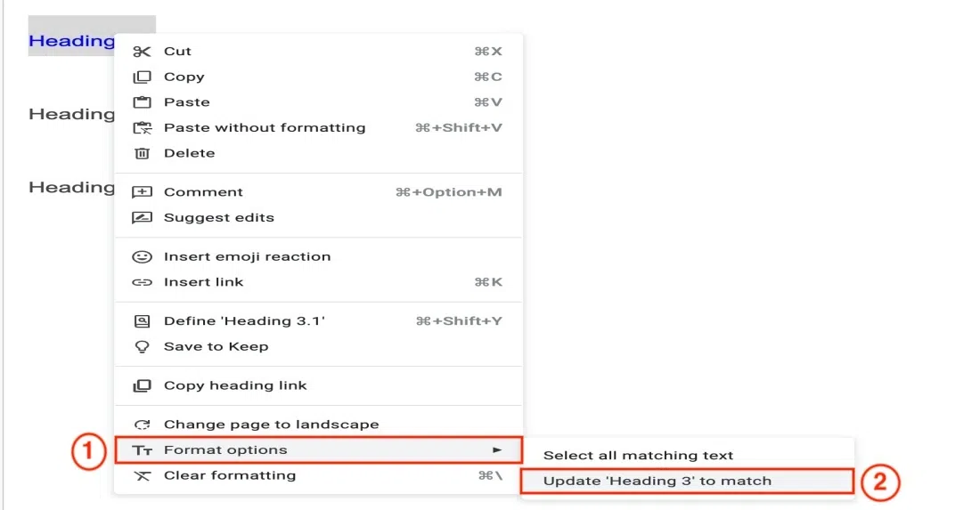Click the Suggest edits icon
Image resolution: width=980 pixels, height=510 pixels.
point(142,218)
